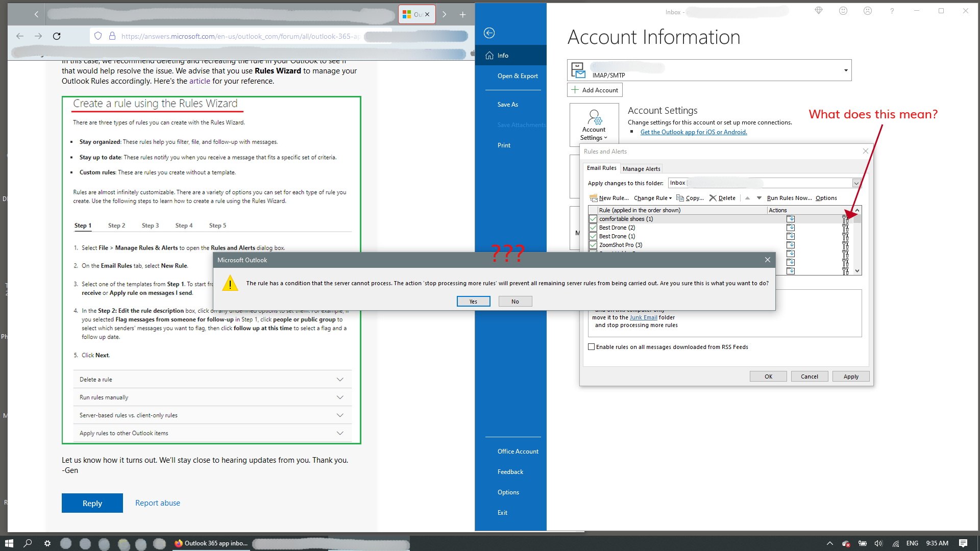This screenshot has height=551, width=980.
Task: Delete the selected rule
Action: click(x=722, y=198)
